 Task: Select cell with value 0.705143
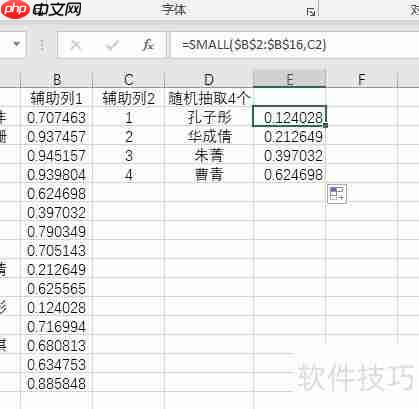point(57,250)
